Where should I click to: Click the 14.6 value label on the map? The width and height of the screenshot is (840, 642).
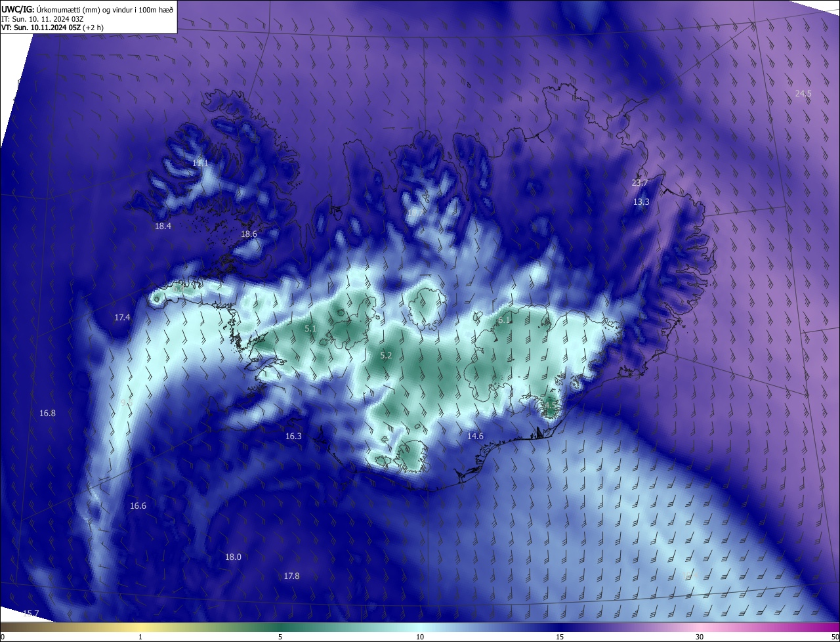[x=475, y=437]
